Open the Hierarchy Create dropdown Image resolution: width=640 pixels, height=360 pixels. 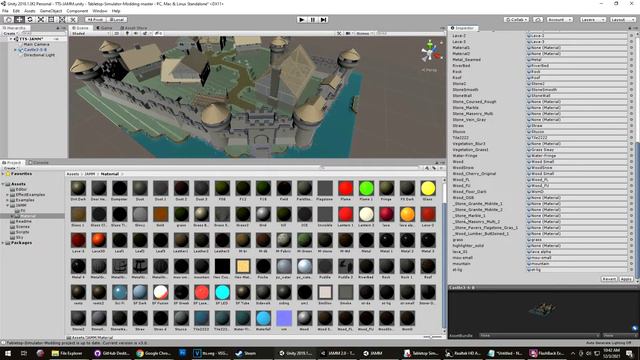10,33
